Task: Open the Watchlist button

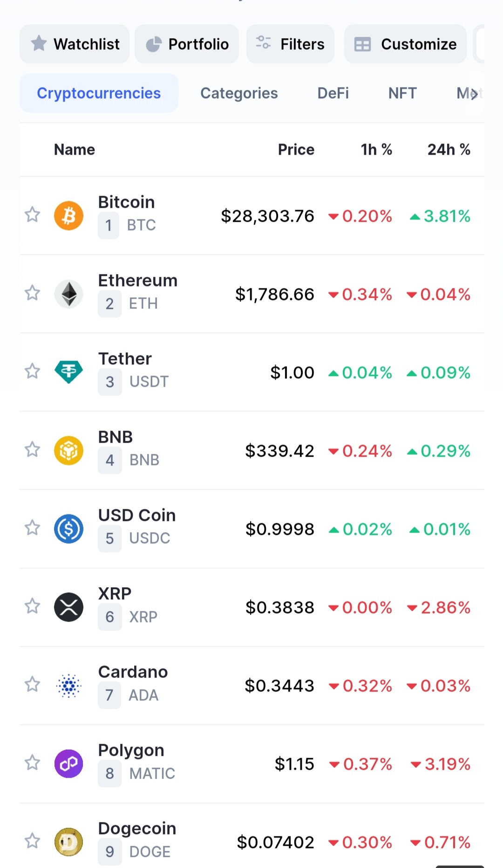Action: [75, 44]
